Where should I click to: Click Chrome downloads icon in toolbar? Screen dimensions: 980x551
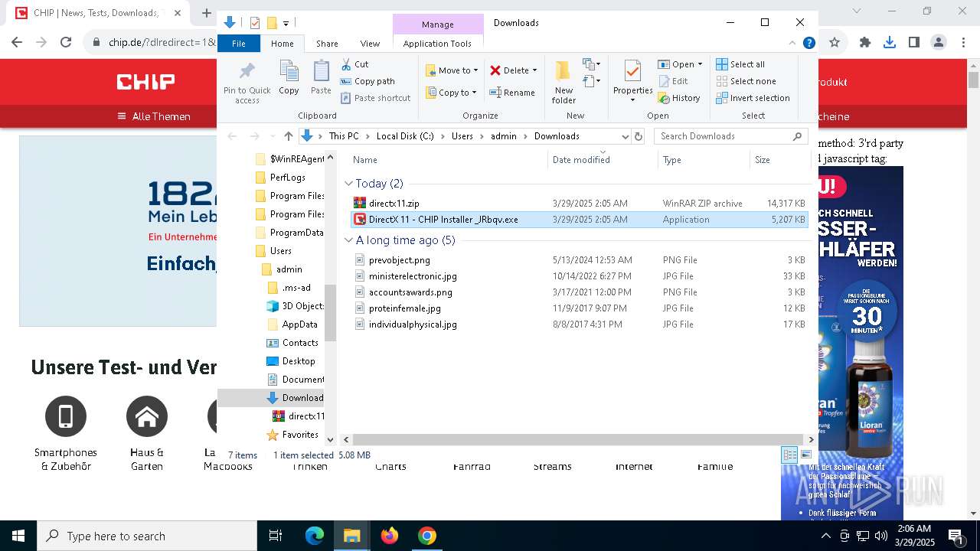coord(890,42)
